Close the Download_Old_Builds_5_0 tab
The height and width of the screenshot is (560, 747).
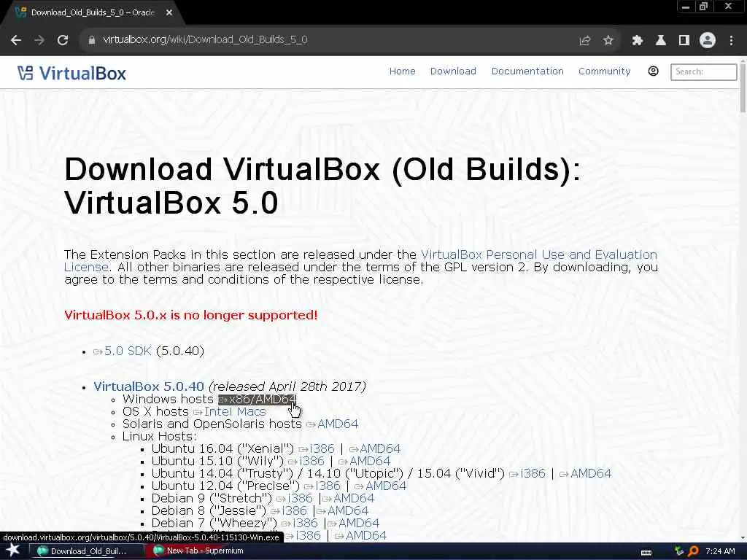click(169, 12)
